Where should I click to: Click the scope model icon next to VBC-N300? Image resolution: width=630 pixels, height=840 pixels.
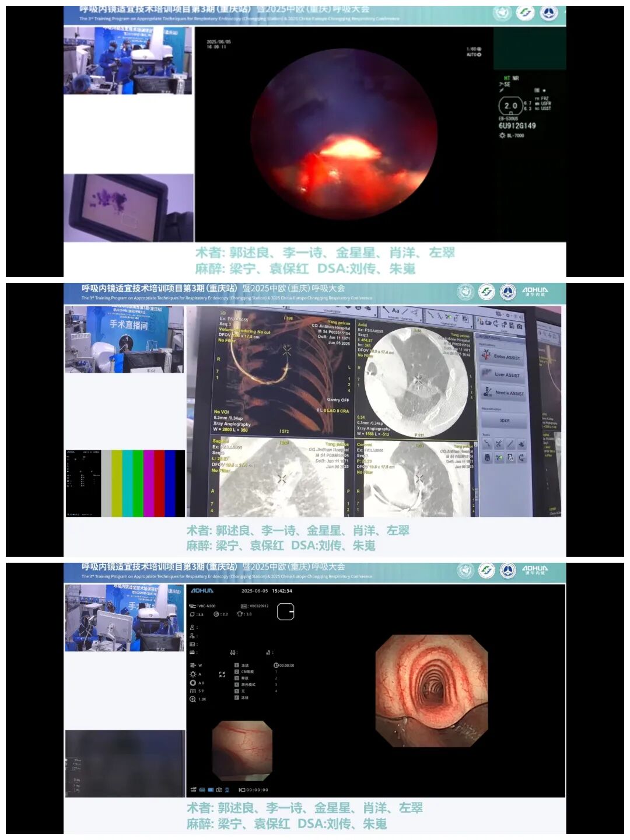point(193,606)
